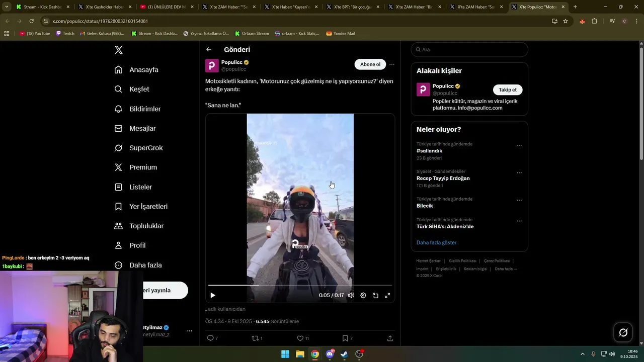Screen dimensions: 644x362
Task: Enter video fullscreen mode
Action: pos(387,296)
